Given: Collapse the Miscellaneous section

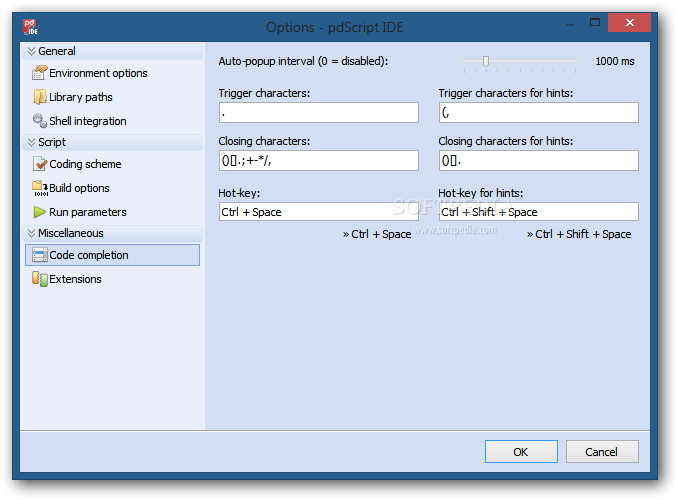Looking at the screenshot, I should point(31,233).
